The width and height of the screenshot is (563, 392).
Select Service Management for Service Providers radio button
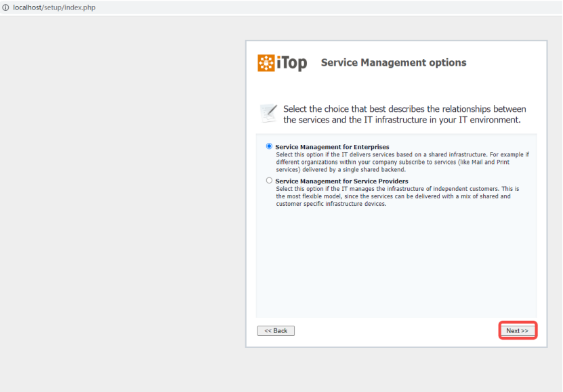(269, 180)
